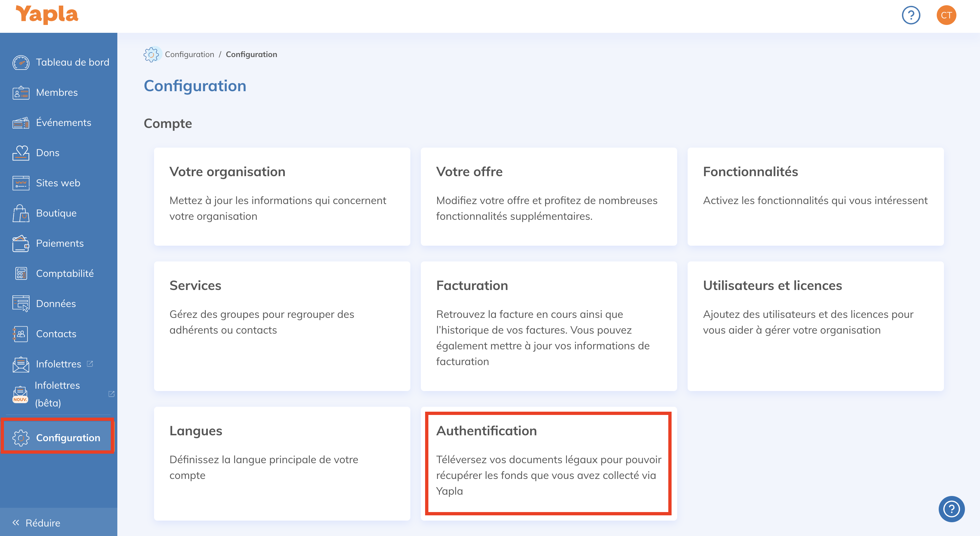Viewport: 980px width, 536px height.
Task: Click the floating blue help bubble
Action: point(951,508)
